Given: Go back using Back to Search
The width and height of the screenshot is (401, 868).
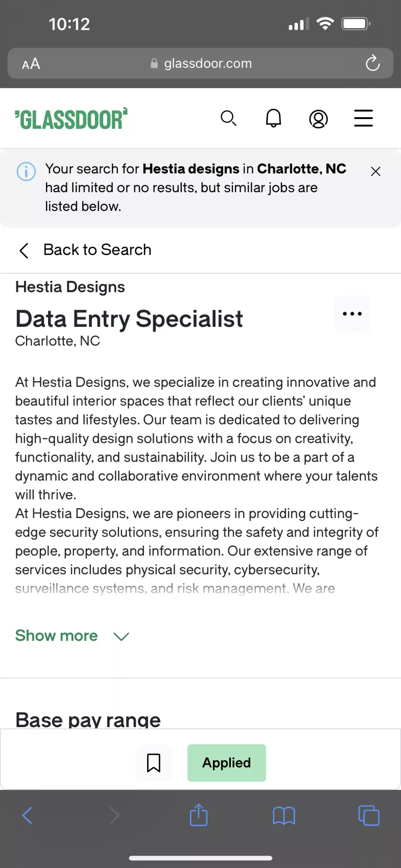Looking at the screenshot, I should point(85,250).
